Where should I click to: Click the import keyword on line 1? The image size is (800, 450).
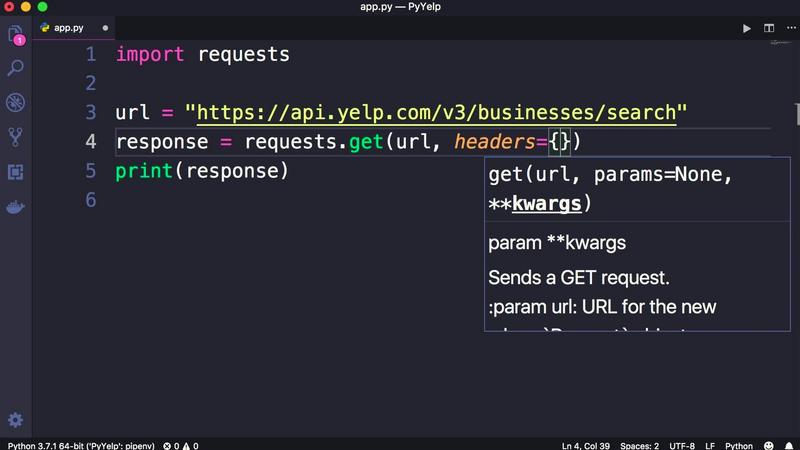point(149,54)
